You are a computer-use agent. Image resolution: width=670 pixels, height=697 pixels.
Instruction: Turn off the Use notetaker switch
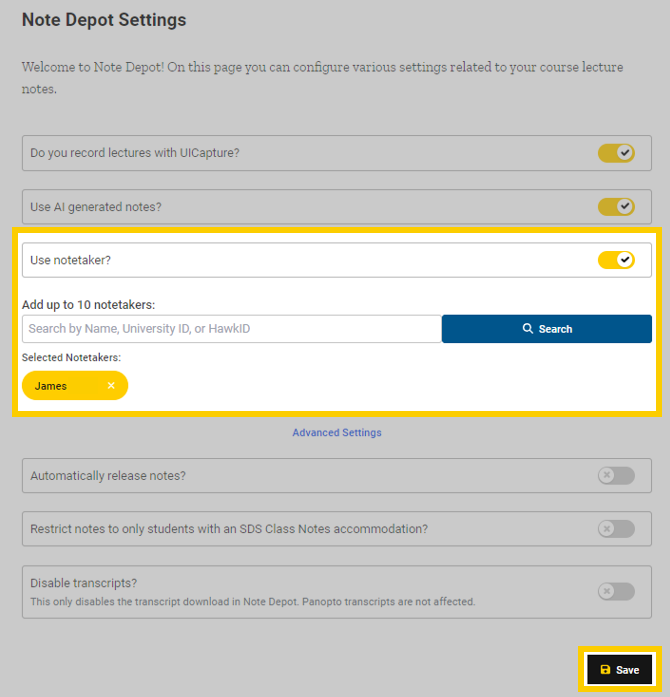[x=616, y=260]
